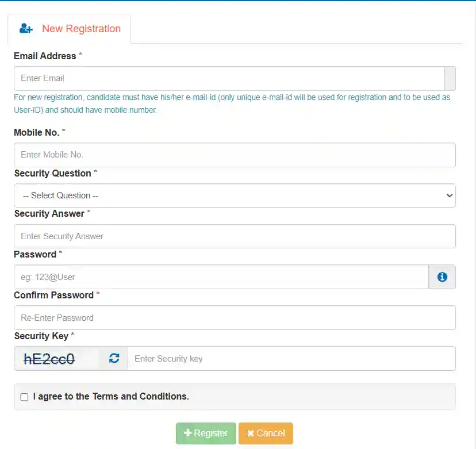Click the orange Cancel button
The height and width of the screenshot is (449, 476).
[266, 433]
